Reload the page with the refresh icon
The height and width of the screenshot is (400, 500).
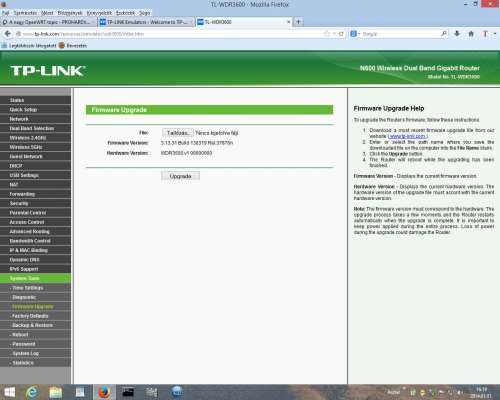[341, 34]
